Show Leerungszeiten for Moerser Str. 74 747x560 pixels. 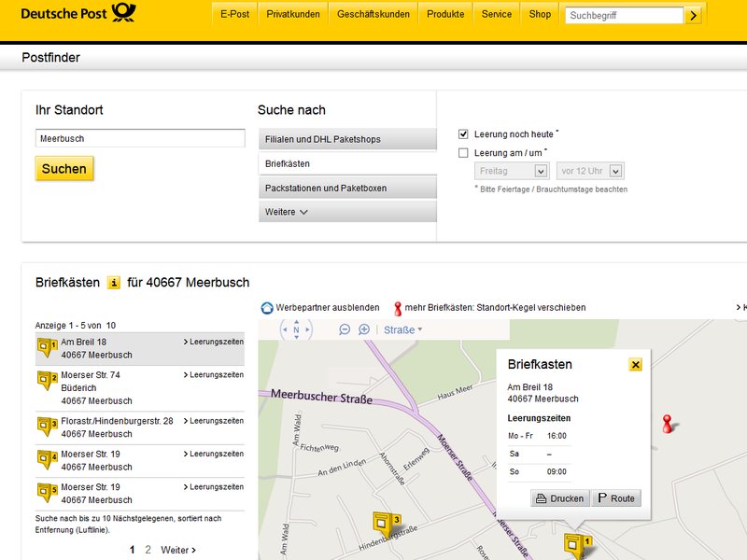[x=214, y=375]
